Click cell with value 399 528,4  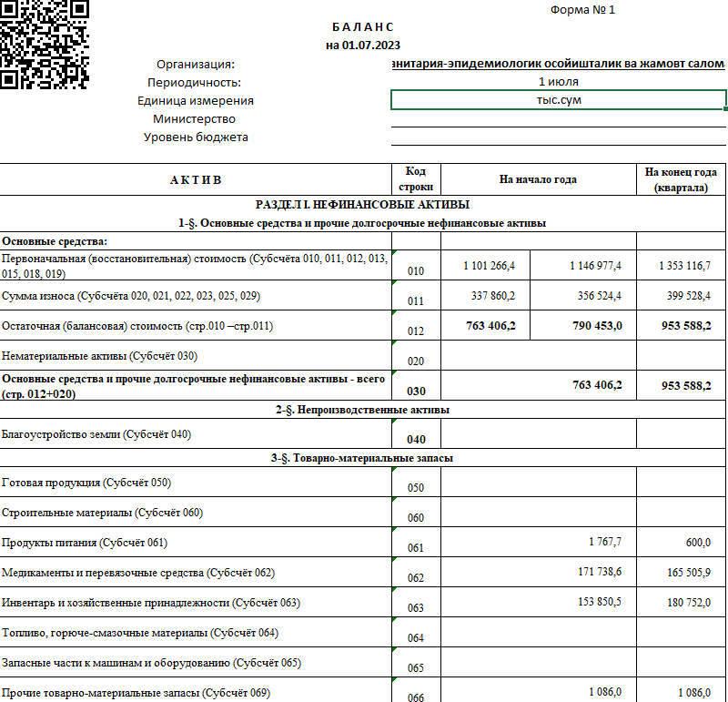point(681,296)
